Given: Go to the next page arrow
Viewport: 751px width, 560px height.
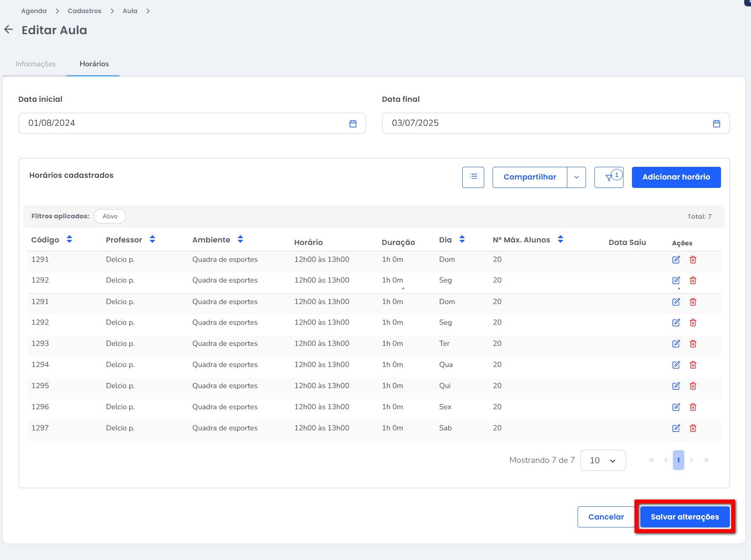Looking at the screenshot, I should click(x=691, y=460).
